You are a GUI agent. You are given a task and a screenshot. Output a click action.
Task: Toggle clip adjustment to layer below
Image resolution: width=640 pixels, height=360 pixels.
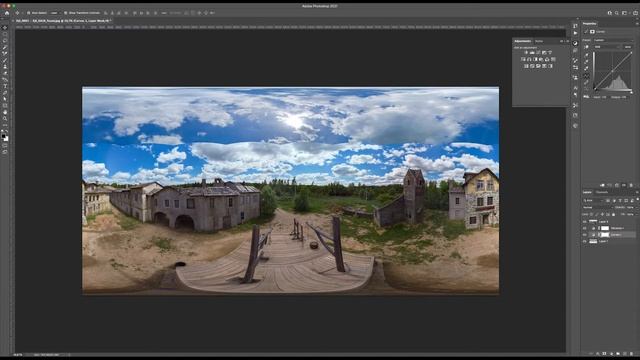click(602, 185)
